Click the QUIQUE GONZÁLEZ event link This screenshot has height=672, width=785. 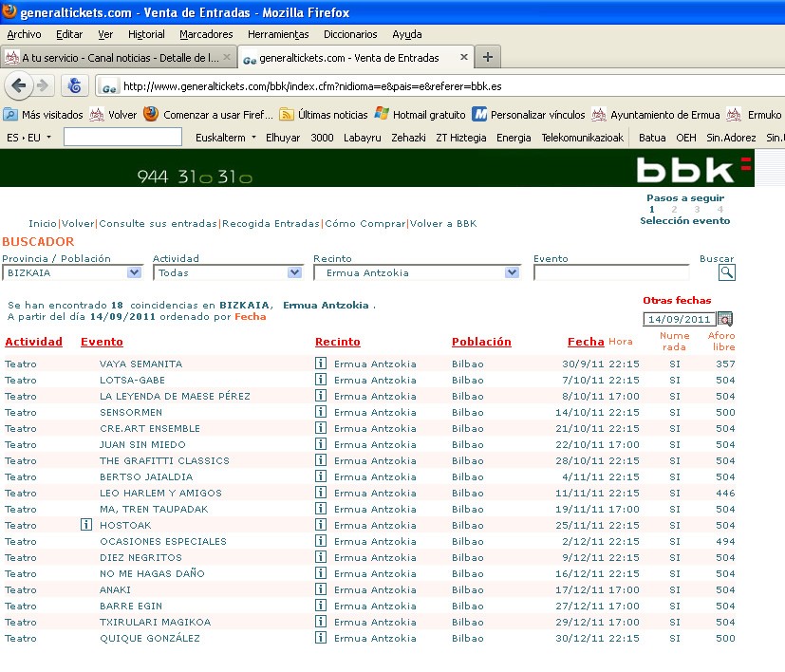coord(150,638)
